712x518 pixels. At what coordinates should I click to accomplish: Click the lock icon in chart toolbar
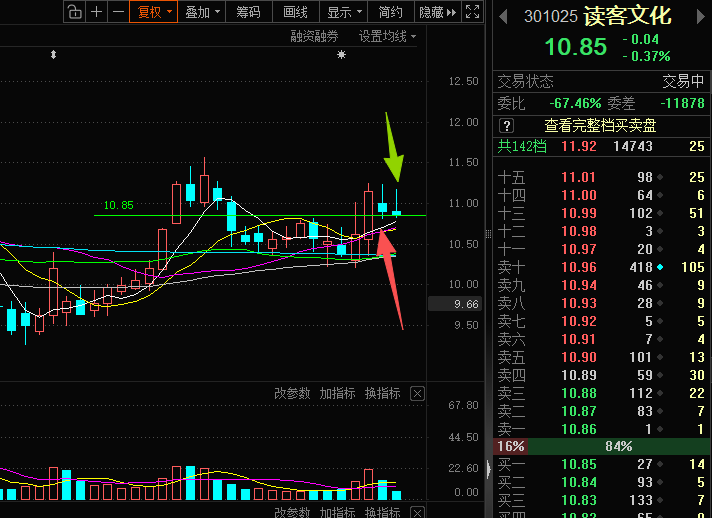[x=75, y=12]
